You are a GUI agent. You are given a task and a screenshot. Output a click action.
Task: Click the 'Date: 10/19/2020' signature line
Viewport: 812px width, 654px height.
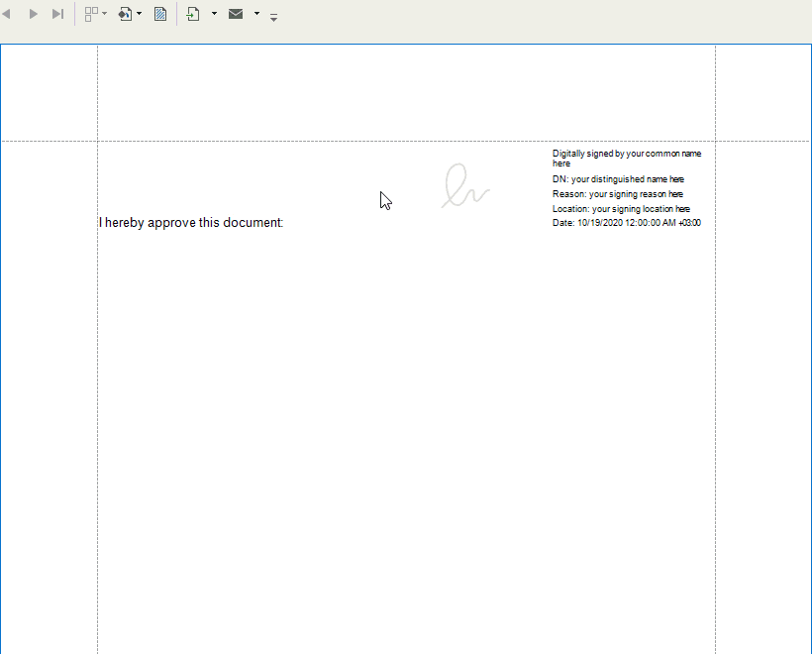[x=626, y=223]
